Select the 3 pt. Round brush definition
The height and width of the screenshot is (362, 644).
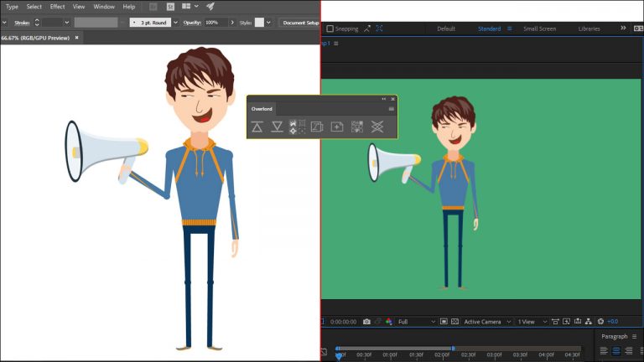coord(150,23)
